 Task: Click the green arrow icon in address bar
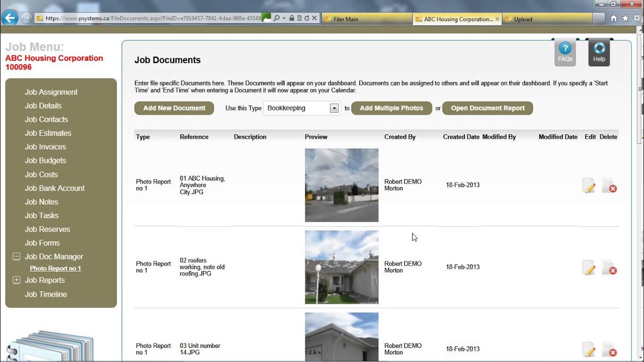click(x=267, y=18)
